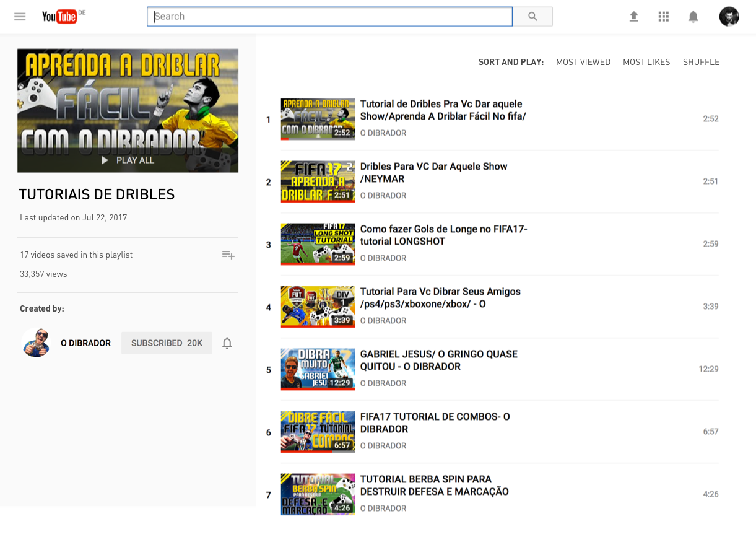Click the '33,357 views' text
The height and width of the screenshot is (537, 756).
pos(43,274)
